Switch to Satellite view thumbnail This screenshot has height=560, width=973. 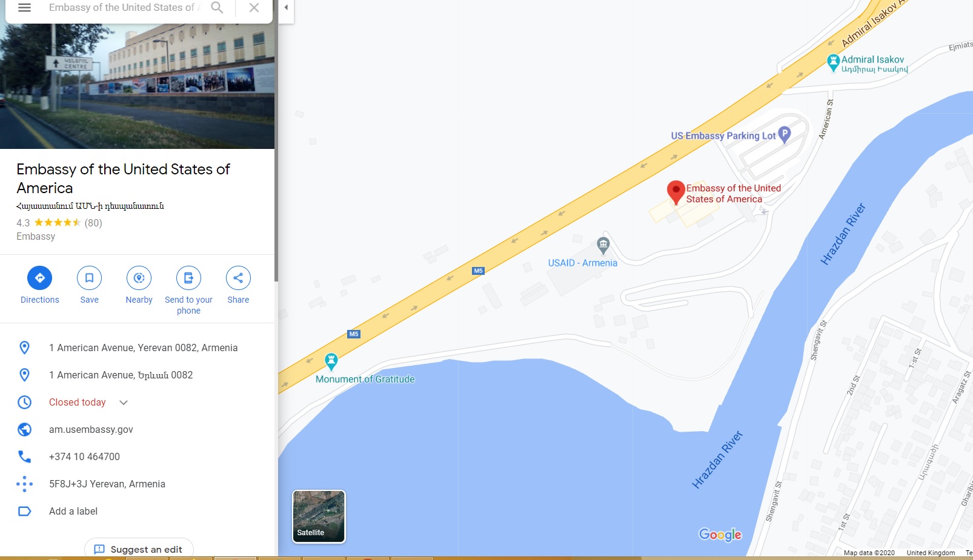point(319,516)
